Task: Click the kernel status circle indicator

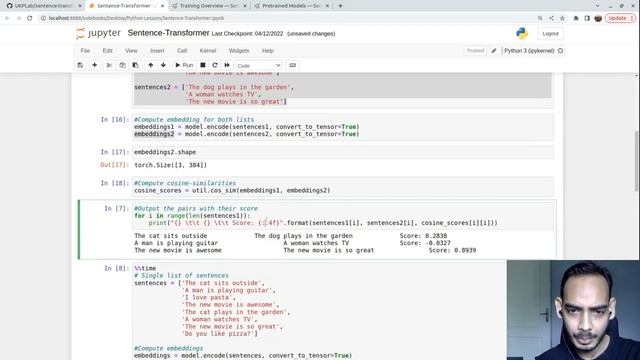Action: pyautogui.click(x=560, y=51)
